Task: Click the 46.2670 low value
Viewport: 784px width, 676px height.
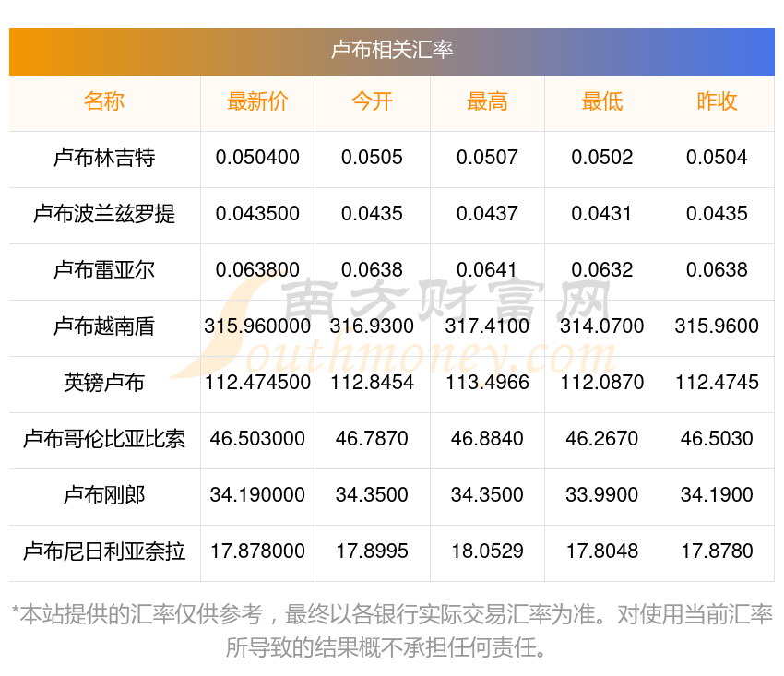Action: (x=602, y=439)
